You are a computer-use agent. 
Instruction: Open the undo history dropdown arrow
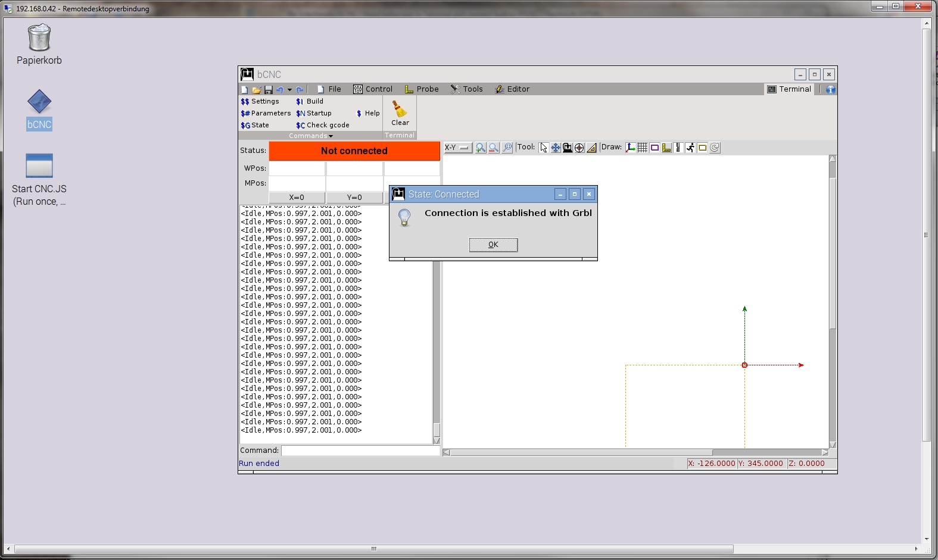click(289, 90)
